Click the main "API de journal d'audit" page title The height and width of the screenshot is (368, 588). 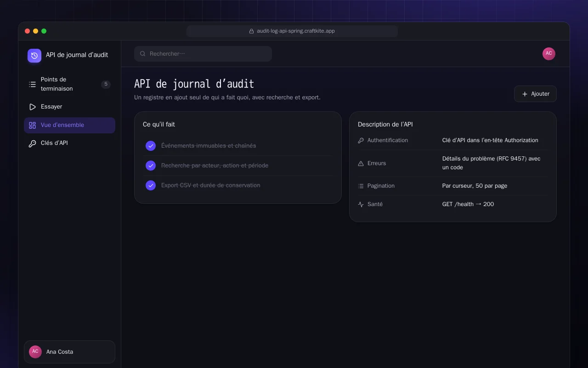(x=194, y=84)
